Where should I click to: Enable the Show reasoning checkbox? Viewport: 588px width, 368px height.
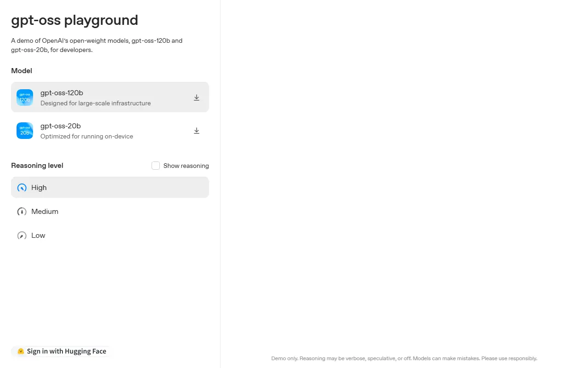coord(156,166)
